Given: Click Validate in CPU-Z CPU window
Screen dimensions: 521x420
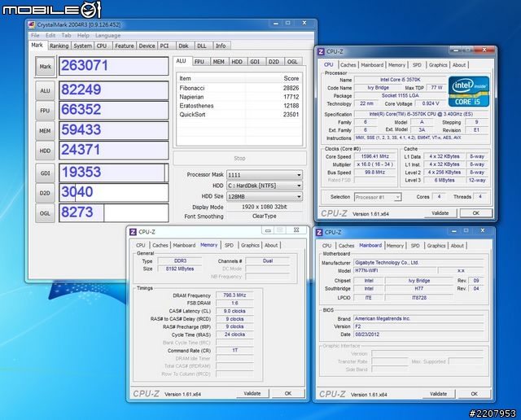Looking at the screenshot, I should pyautogui.click(x=440, y=213).
